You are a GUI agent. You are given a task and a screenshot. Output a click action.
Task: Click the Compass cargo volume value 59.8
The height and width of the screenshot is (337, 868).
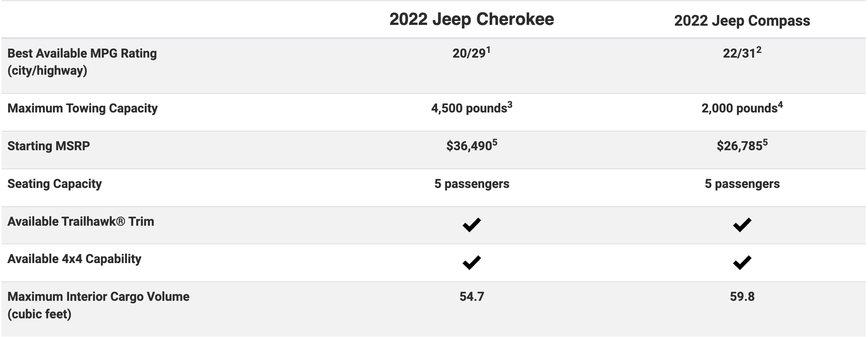pyautogui.click(x=742, y=297)
